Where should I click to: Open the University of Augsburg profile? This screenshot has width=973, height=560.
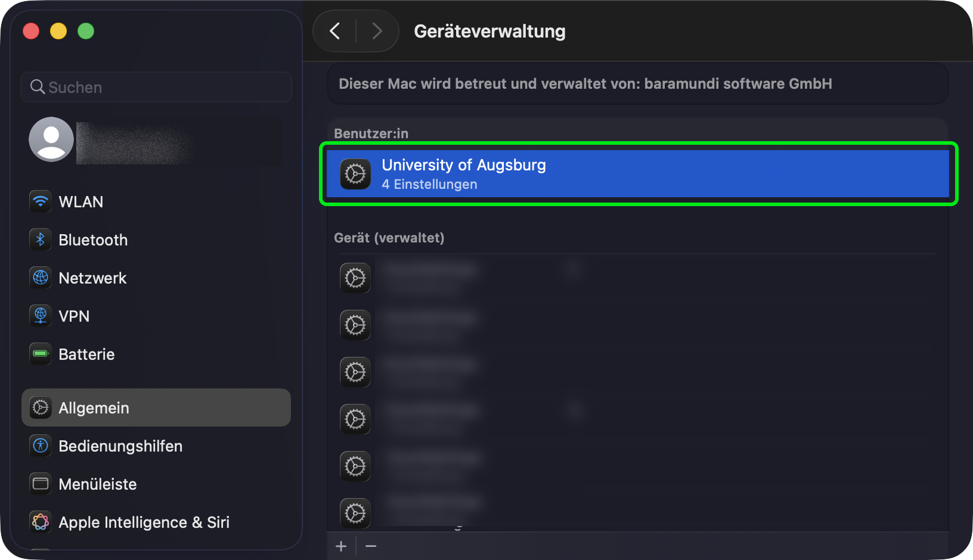[638, 174]
